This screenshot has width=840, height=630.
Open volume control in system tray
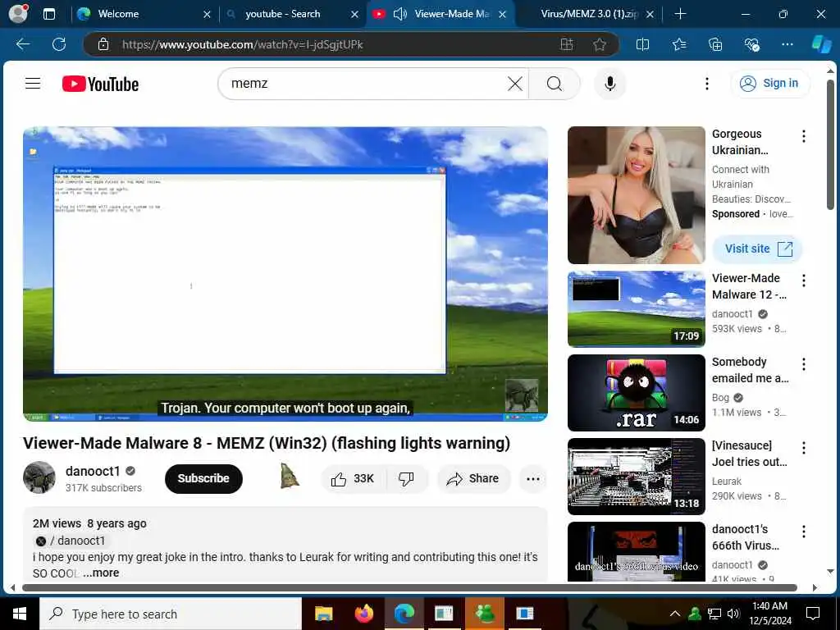tap(734, 614)
